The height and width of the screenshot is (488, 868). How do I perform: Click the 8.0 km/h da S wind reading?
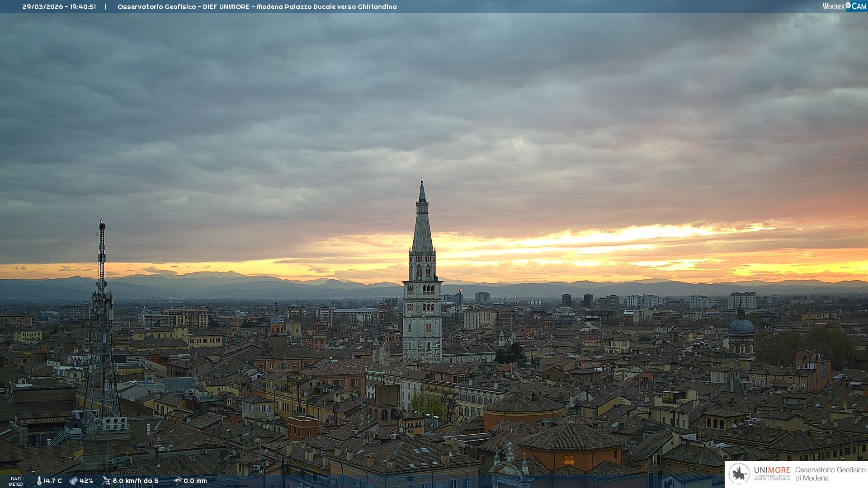click(136, 481)
